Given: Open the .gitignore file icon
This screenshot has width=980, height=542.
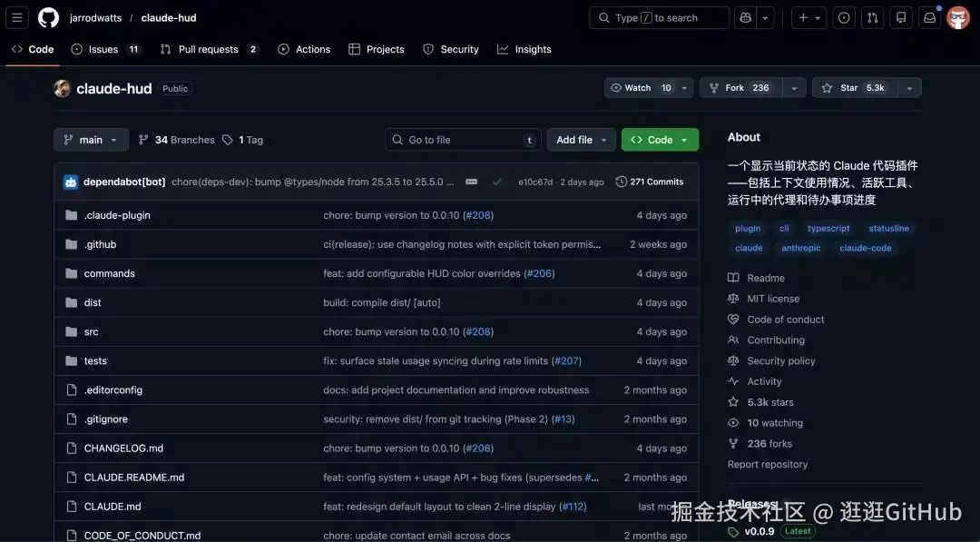Looking at the screenshot, I should [72, 419].
